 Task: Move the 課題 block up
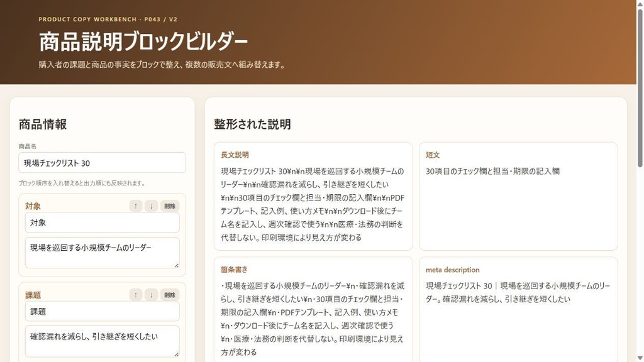click(x=136, y=295)
